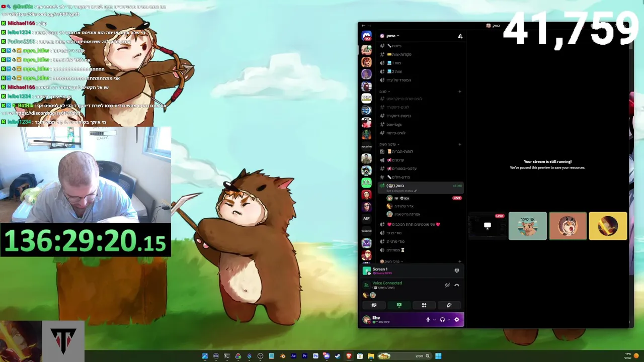This screenshot has height=362, width=644.
Task: Open the ban-logs channel
Action: pos(421,124)
